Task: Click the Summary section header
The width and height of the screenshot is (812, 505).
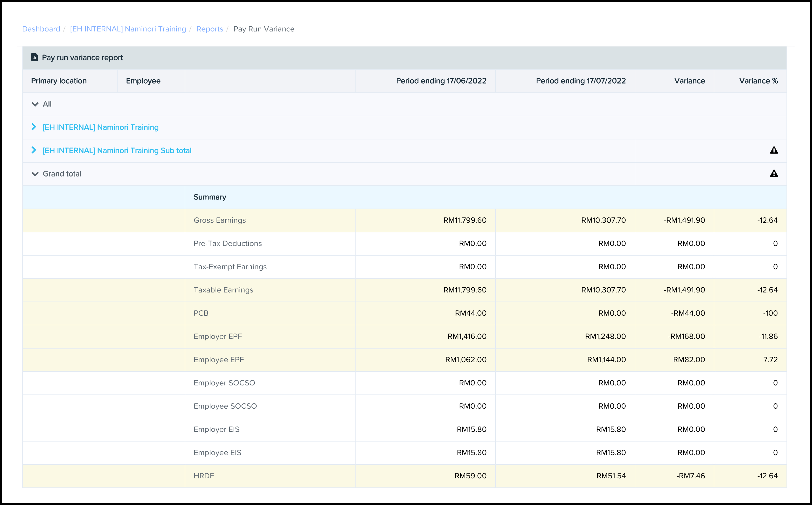Action: point(210,197)
